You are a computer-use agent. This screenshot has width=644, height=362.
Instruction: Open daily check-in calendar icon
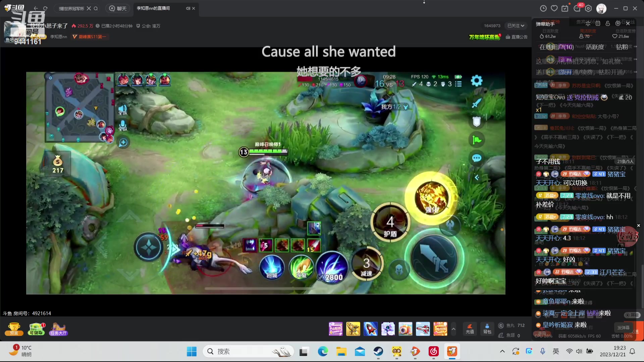[565, 8]
